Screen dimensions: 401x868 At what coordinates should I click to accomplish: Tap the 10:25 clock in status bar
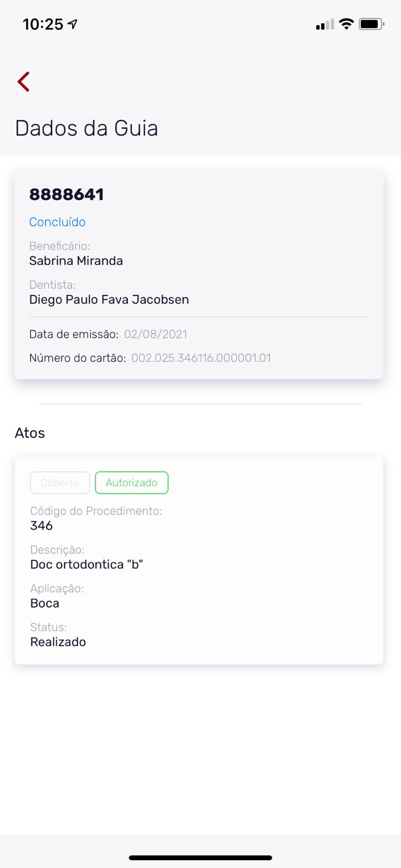point(43,24)
